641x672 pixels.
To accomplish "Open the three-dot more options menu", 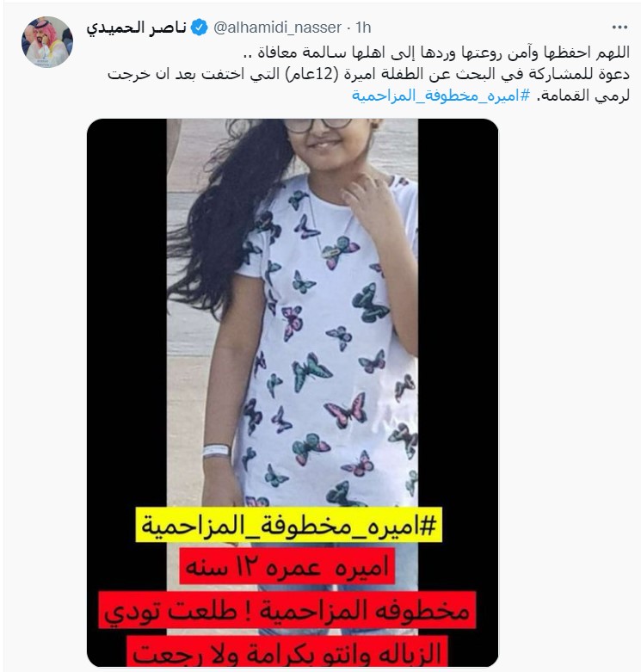I will point(619,28).
